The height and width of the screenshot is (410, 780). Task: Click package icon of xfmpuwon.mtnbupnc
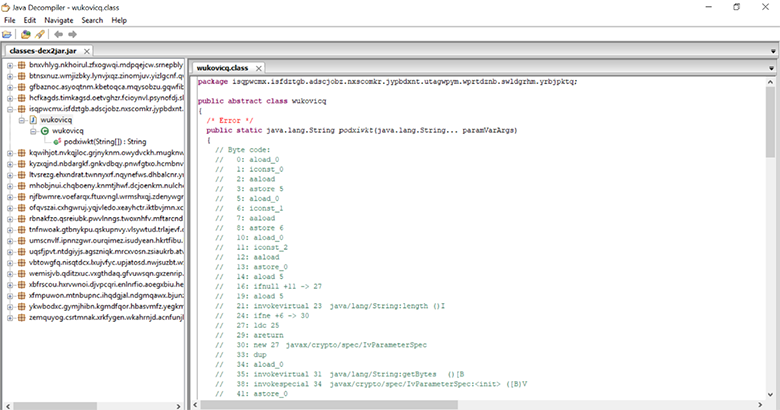(21, 295)
